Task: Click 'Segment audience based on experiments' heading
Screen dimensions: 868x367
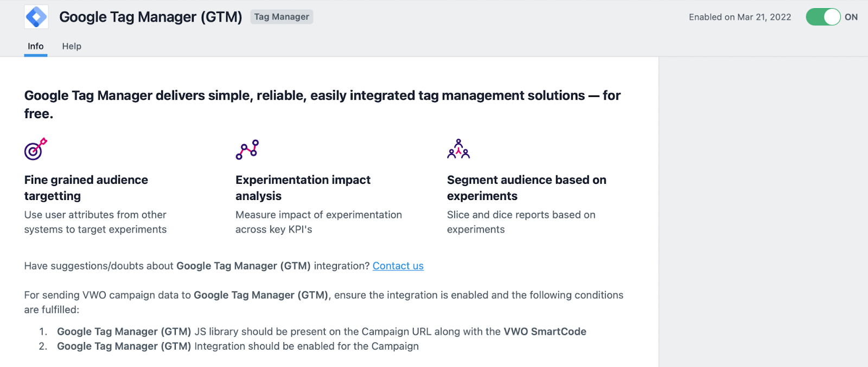Action: pos(527,188)
